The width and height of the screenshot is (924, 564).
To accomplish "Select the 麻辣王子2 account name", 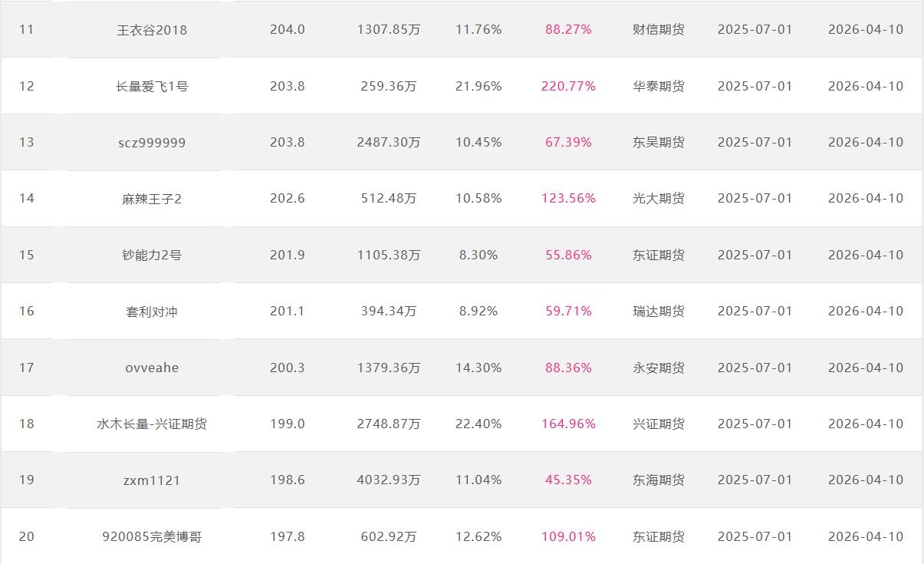I will pyautogui.click(x=152, y=199).
